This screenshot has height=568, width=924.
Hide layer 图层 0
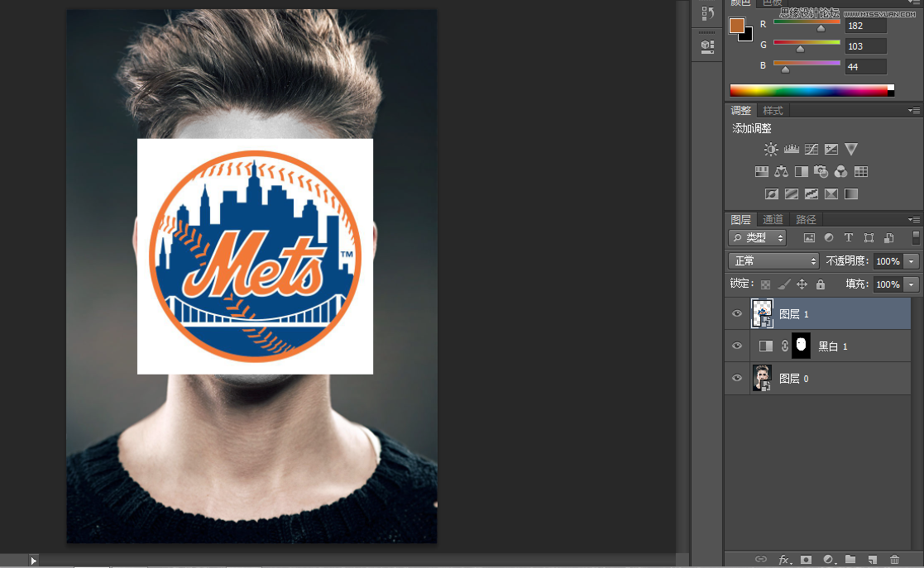point(736,379)
